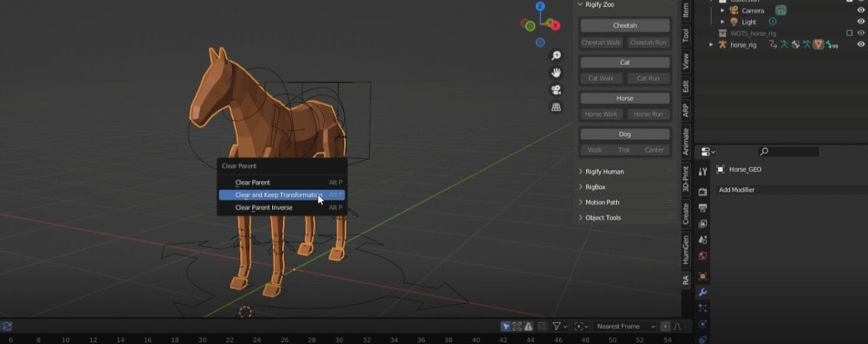The height and width of the screenshot is (344, 868).
Task: Expand the horse_rig tree item
Action: [x=711, y=44]
